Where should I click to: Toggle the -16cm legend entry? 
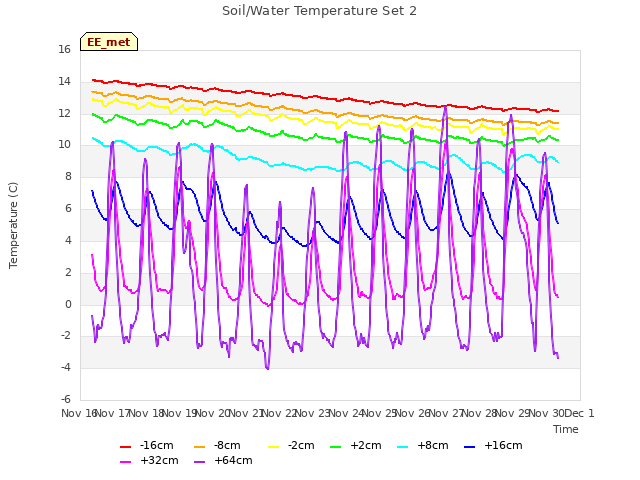(x=147, y=445)
